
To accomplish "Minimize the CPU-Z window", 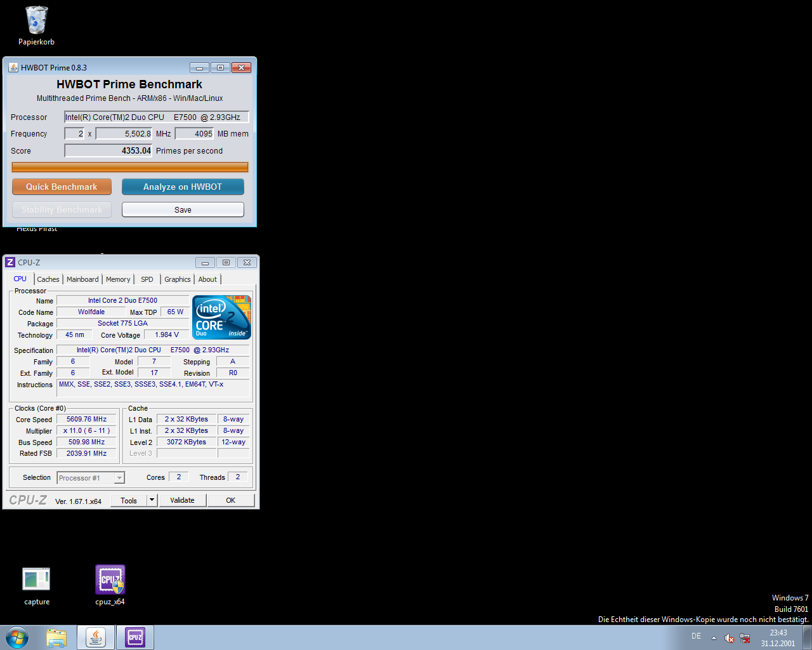I will [x=205, y=262].
